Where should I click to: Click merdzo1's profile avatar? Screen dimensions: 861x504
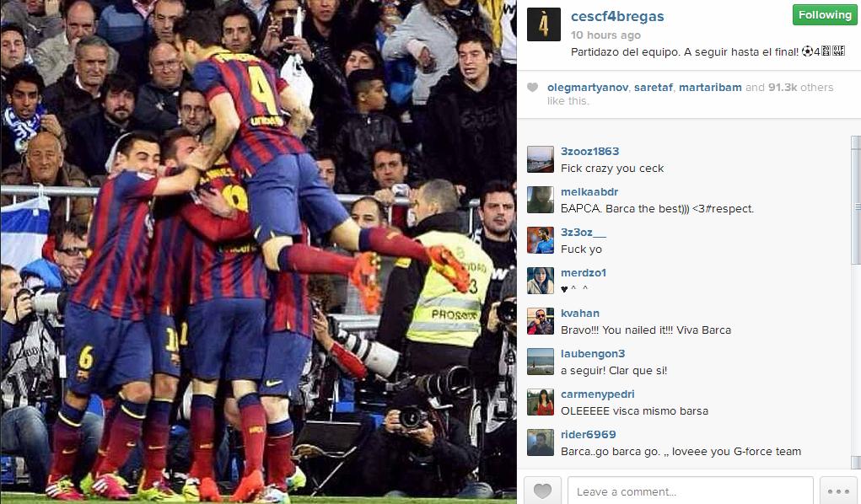541,281
